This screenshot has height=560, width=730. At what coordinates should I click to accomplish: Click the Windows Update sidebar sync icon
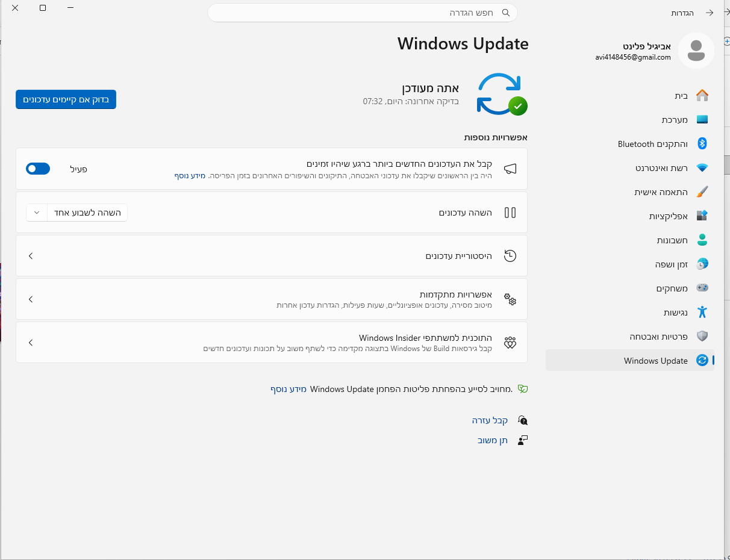pyautogui.click(x=702, y=361)
